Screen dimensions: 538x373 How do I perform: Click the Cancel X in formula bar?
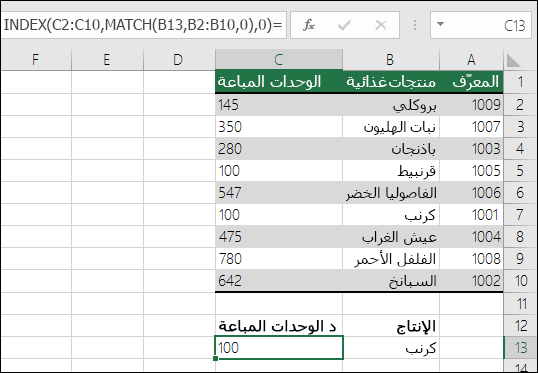click(381, 25)
